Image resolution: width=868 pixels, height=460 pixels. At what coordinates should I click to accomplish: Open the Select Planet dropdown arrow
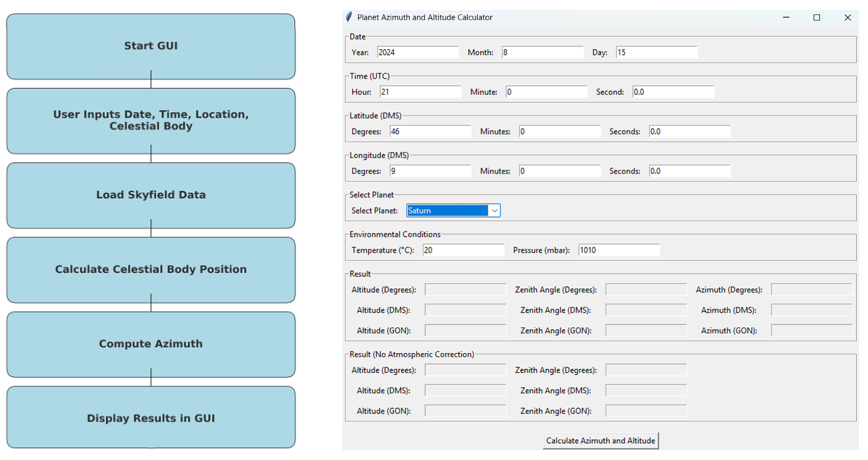494,210
